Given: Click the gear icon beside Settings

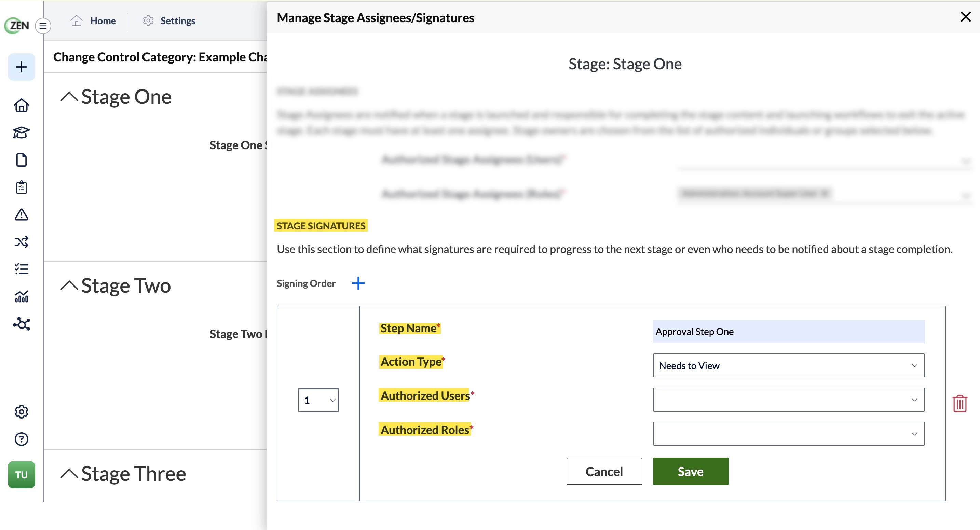Looking at the screenshot, I should pyautogui.click(x=148, y=20).
